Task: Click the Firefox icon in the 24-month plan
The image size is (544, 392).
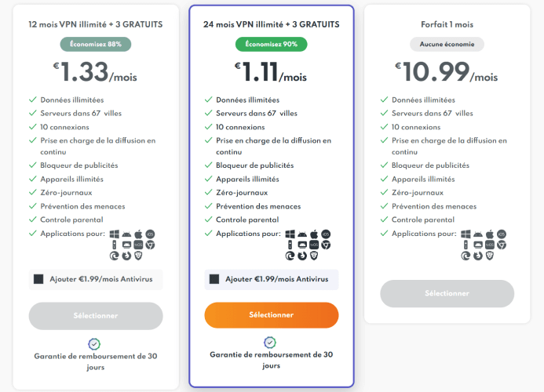Action: [x=302, y=256]
